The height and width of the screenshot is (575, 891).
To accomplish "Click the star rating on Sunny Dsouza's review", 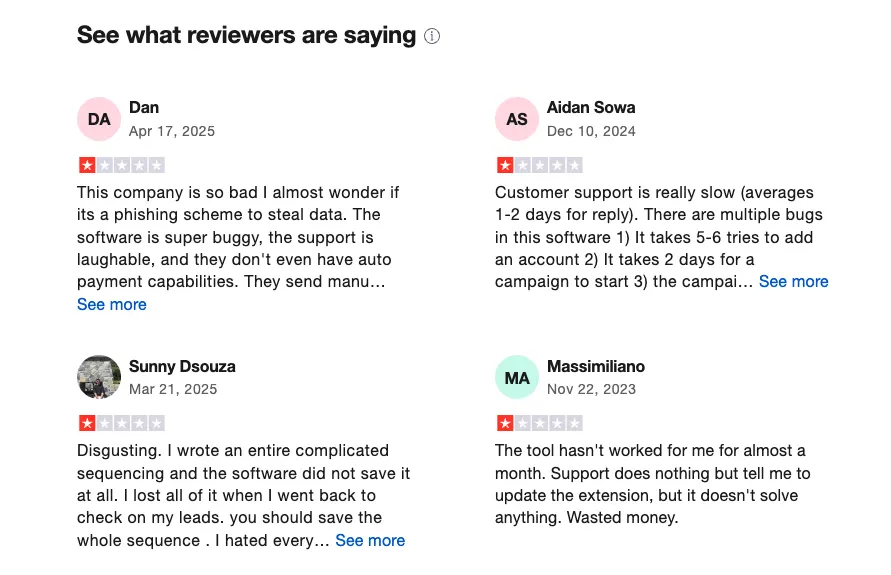I will (121, 423).
